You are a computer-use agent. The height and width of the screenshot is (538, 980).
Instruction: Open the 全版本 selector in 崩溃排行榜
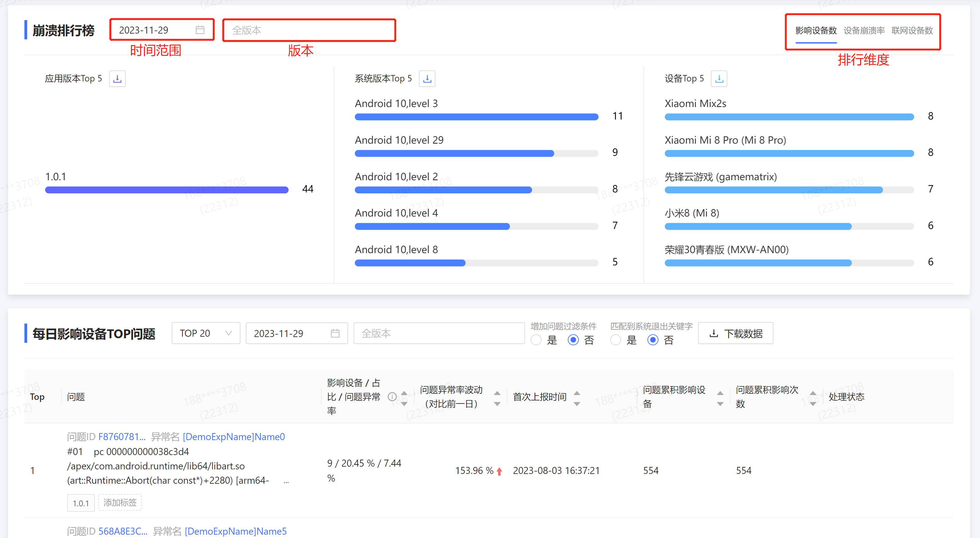pyautogui.click(x=309, y=30)
